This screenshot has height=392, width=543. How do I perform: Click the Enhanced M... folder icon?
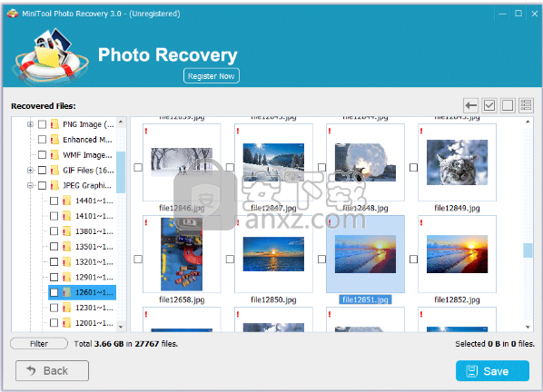click(x=54, y=140)
